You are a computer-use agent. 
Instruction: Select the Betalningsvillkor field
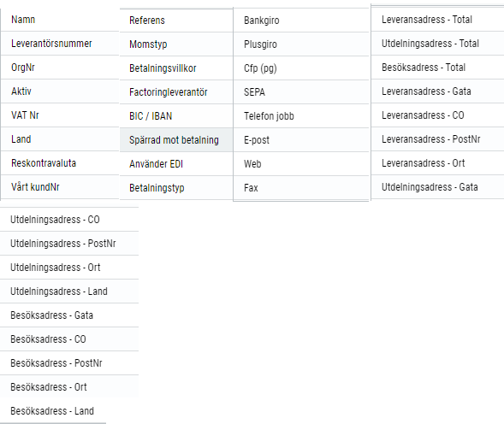pos(176,68)
